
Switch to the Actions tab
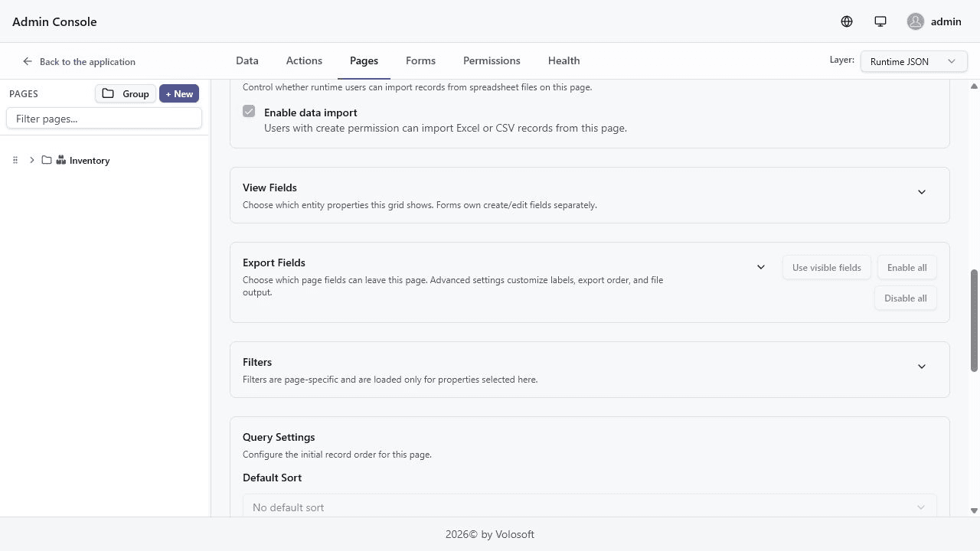304,60
